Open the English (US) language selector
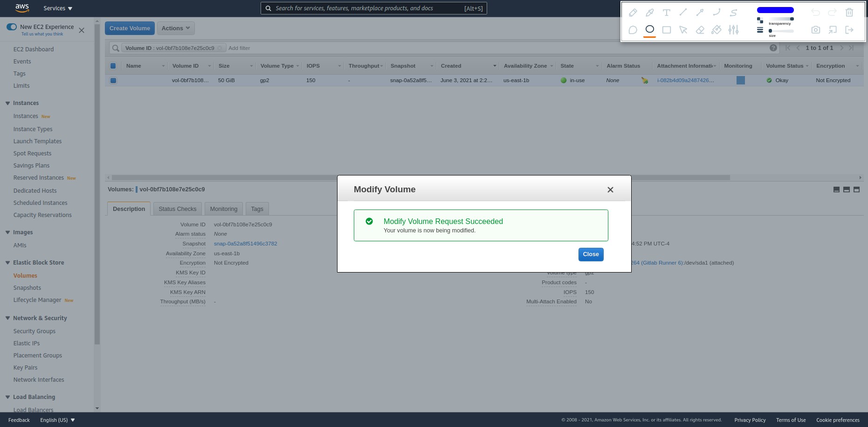The height and width of the screenshot is (427, 868). tap(57, 420)
